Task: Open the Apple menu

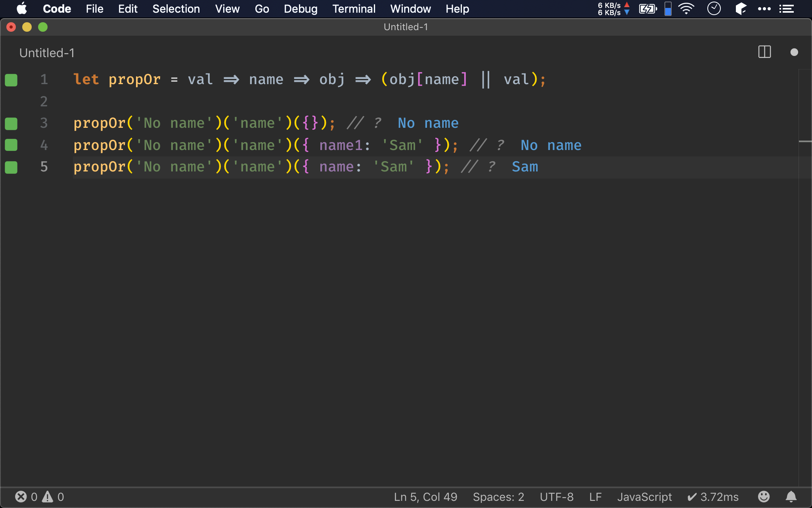Action: pyautogui.click(x=22, y=8)
